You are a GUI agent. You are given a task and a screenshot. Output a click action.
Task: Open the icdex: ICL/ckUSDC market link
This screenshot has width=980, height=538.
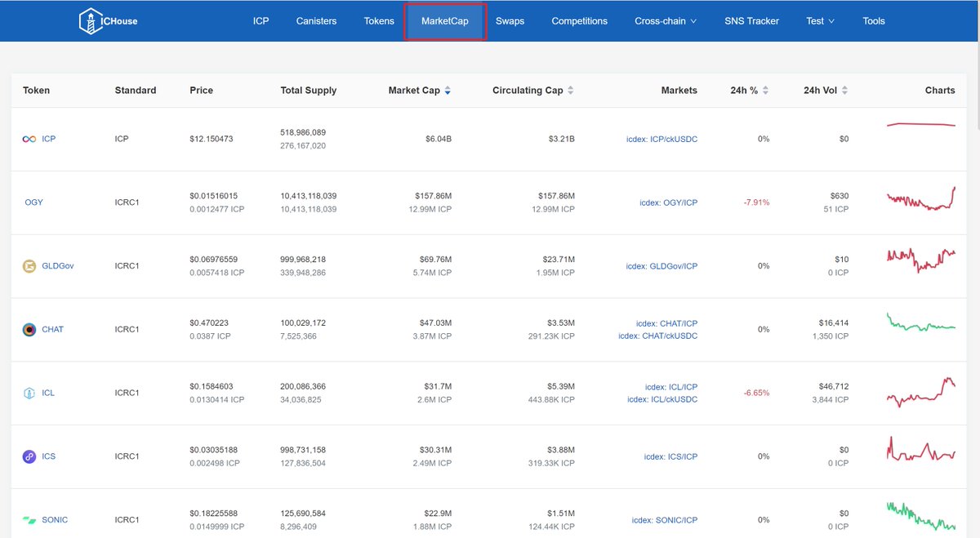point(663,400)
